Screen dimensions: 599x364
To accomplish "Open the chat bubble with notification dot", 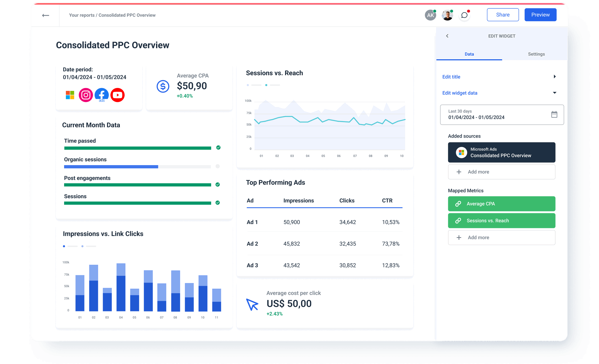I will pyautogui.click(x=464, y=15).
